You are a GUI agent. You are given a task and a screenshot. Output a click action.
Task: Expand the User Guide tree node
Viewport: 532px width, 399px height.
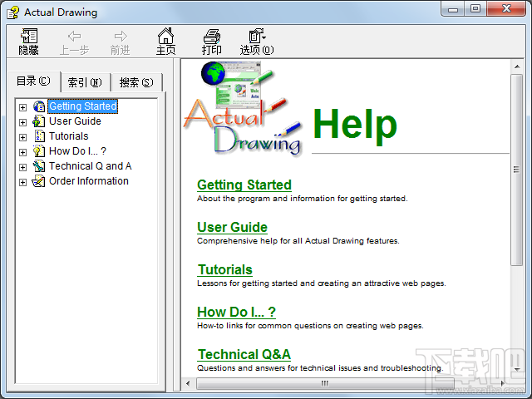[x=22, y=122]
